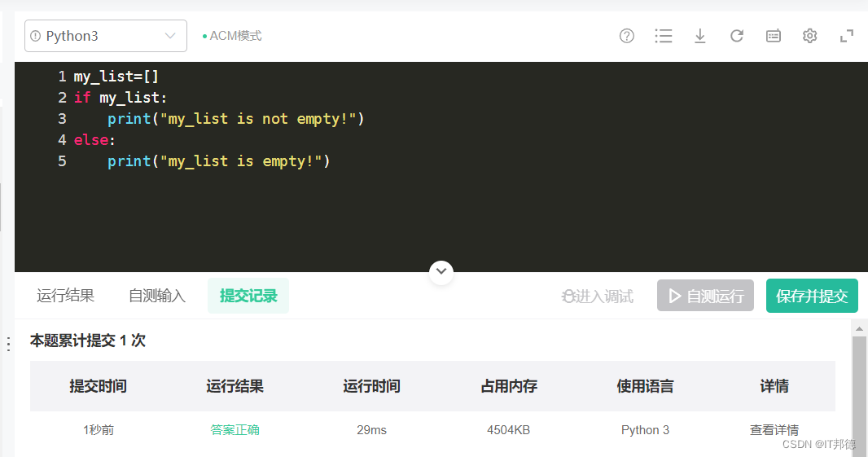Click the vertical dots panel handle

pyautogui.click(x=8, y=344)
